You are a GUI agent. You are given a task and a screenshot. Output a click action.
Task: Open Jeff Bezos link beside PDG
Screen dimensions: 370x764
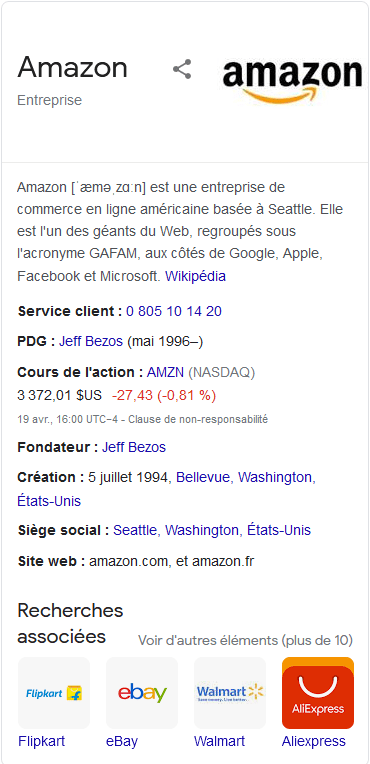[91, 342]
